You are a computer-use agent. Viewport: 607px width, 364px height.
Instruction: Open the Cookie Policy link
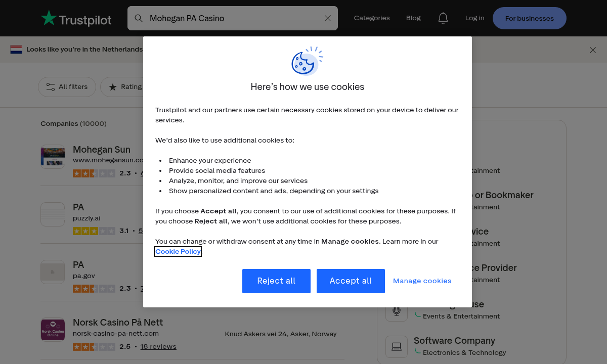pos(178,251)
